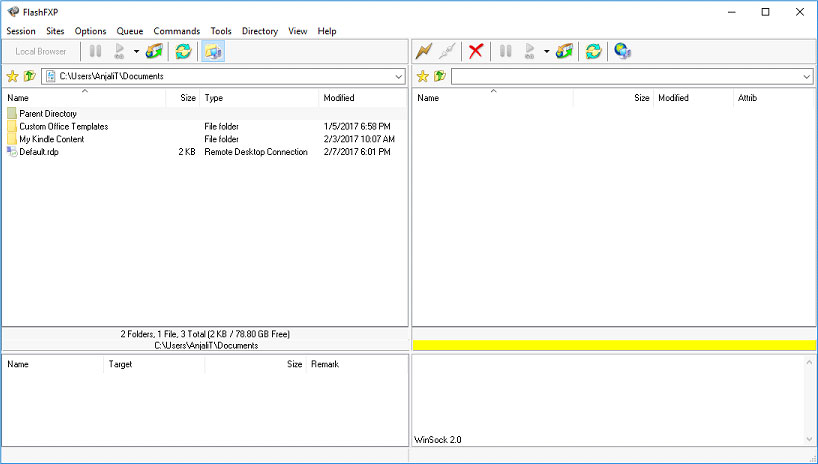Click the My Kindle Content folder icon
The width and height of the screenshot is (818, 464).
[12, 139]
